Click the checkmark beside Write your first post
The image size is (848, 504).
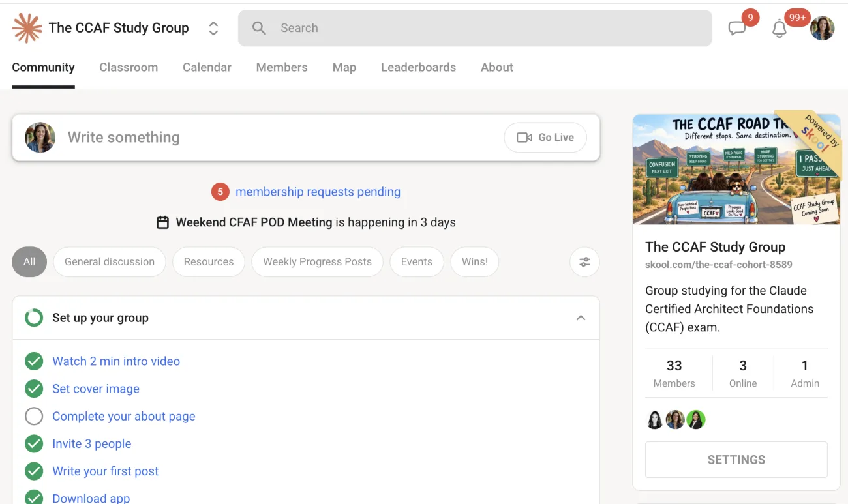34,471
